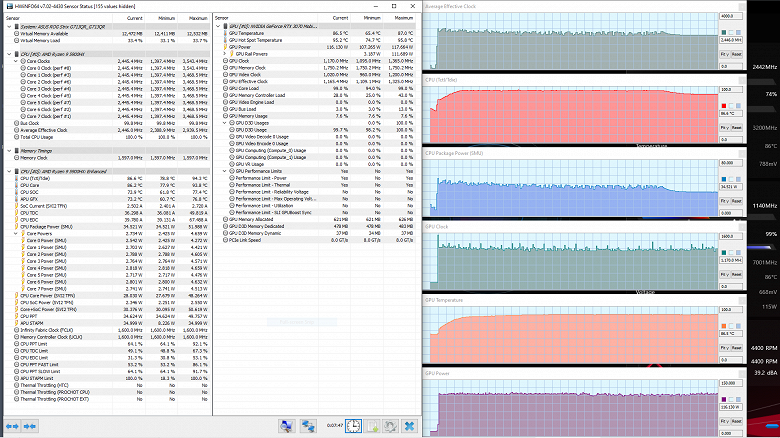This screenshot has width=780, height=438.
Task: Click the network connection computers icon
Action: point(308,426)
